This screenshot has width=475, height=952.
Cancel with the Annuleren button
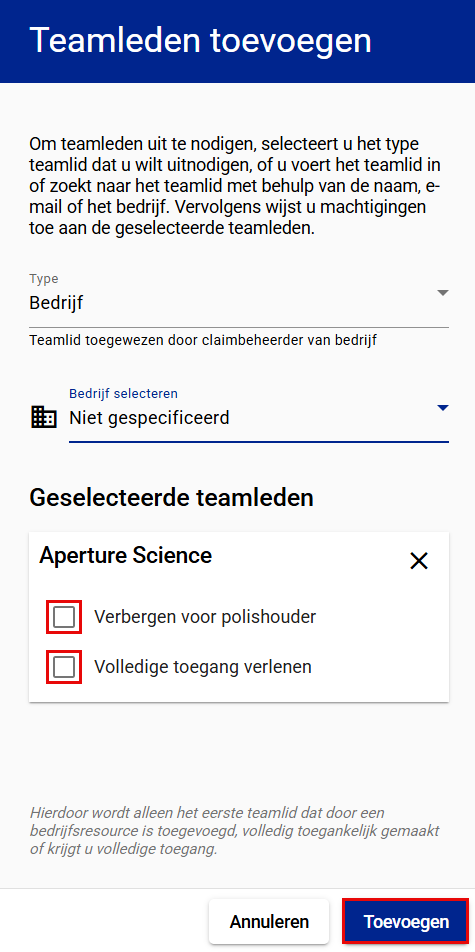click(269, 922)
